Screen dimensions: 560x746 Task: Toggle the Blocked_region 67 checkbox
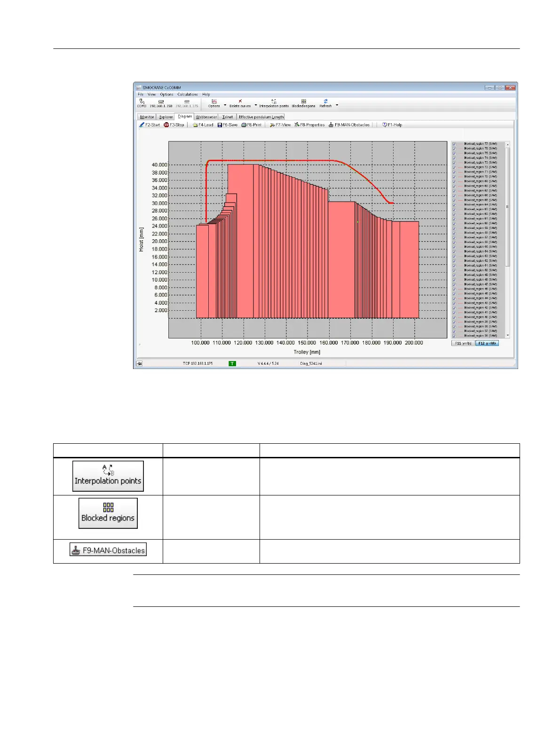click(x=454, y=191)
